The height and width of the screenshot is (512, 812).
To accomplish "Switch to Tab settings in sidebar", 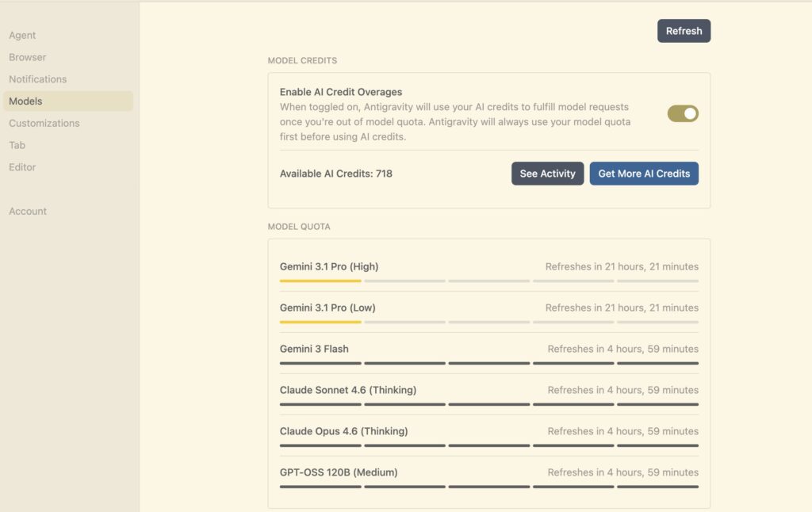I will [17, 145].
